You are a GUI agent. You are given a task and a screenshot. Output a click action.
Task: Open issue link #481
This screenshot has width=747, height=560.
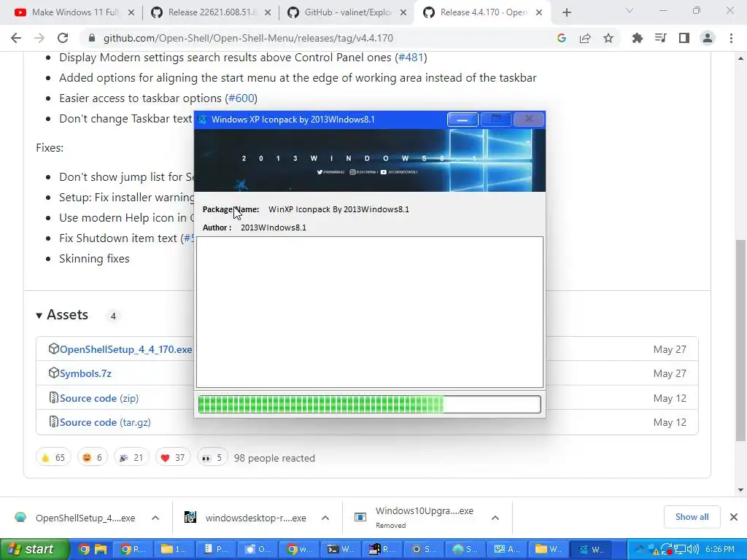pos(411,58)
